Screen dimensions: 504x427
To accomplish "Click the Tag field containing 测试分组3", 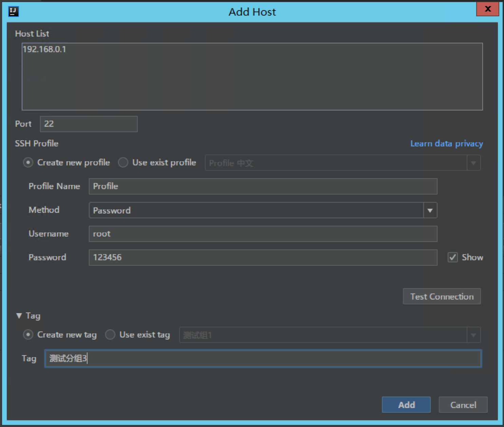I will pyautogui.click(x=263, y=358).
